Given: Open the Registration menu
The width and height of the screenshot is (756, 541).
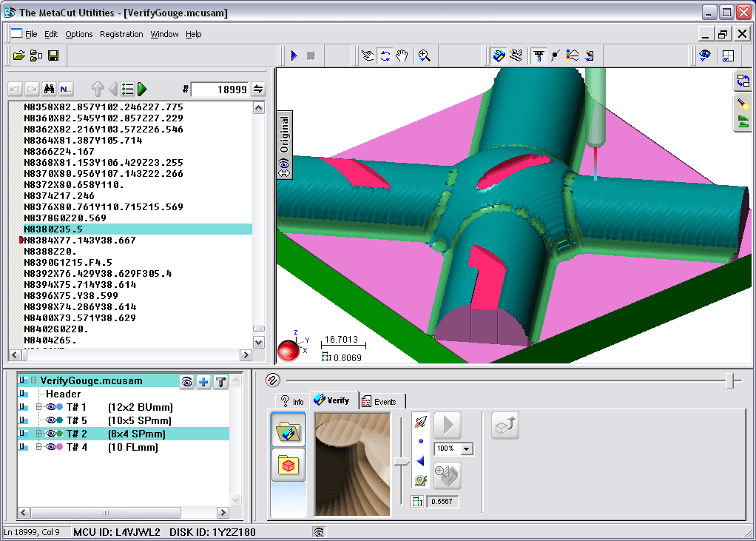Looking at the screenshot, I should point(121,34).
